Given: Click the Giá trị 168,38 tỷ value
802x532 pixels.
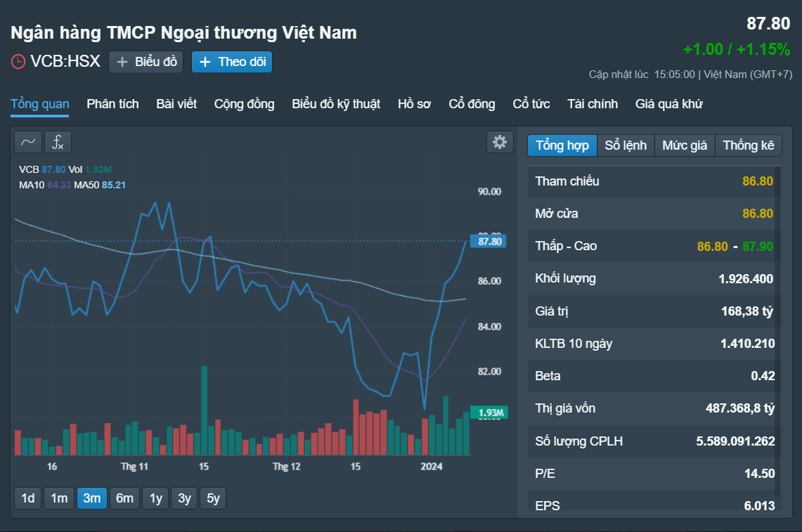Looking at the screenshot, I should click(x=746, y=311).
